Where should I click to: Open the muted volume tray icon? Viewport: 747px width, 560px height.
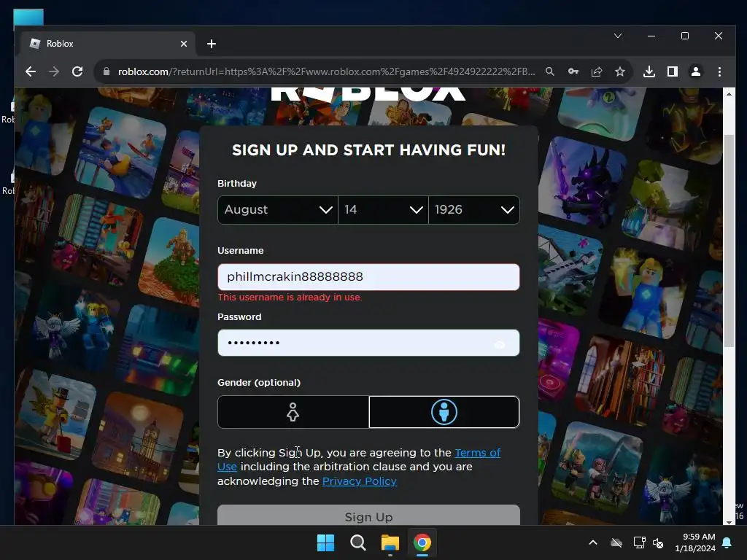pos(659,542)
